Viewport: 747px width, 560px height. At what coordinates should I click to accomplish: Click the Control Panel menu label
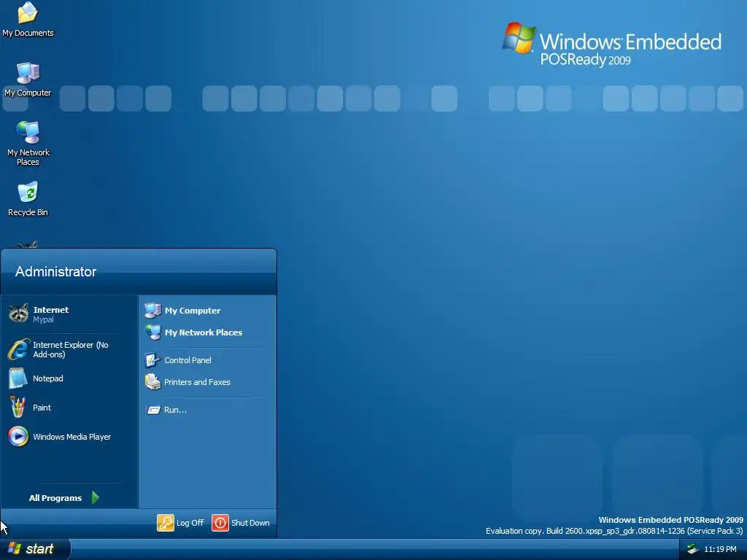tap(187, 360)
